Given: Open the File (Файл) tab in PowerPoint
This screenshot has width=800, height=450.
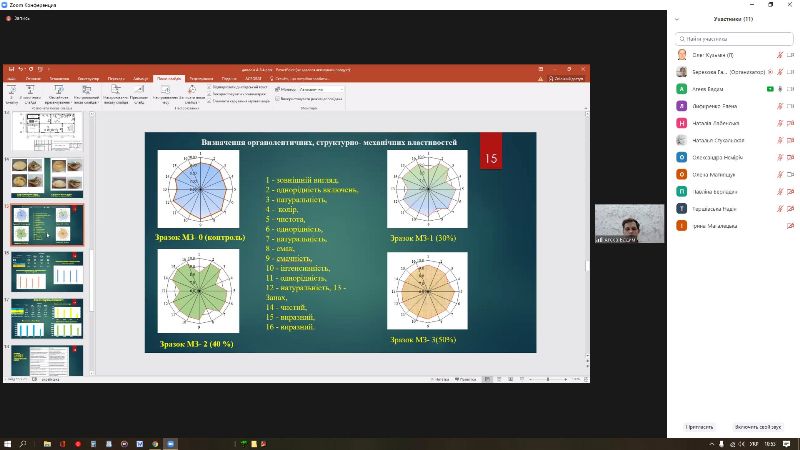Looking at the screenshot, I should [x=11, y=79].
